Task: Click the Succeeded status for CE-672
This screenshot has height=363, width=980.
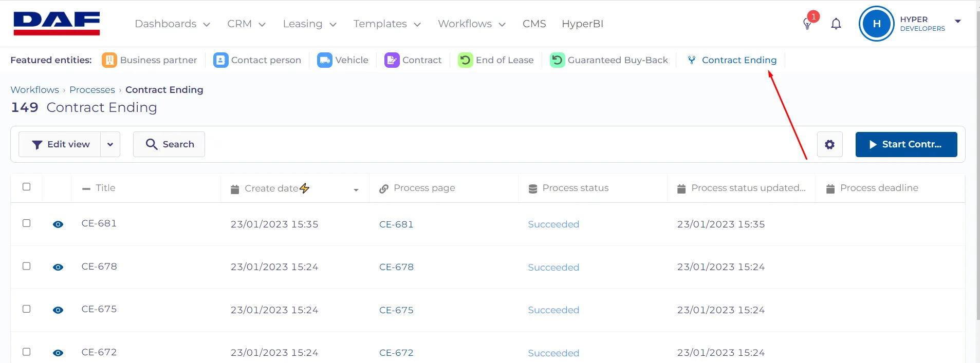Action: click(x=553, y=353)
